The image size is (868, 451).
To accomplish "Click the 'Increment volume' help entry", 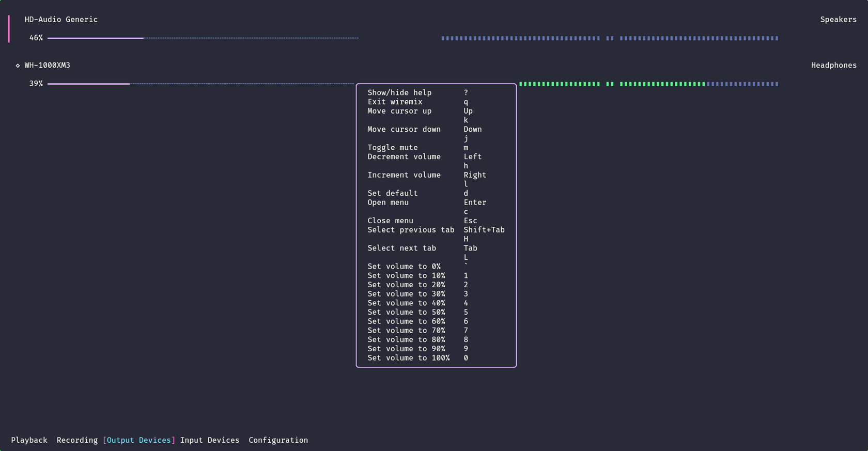I will coord(404,175).
